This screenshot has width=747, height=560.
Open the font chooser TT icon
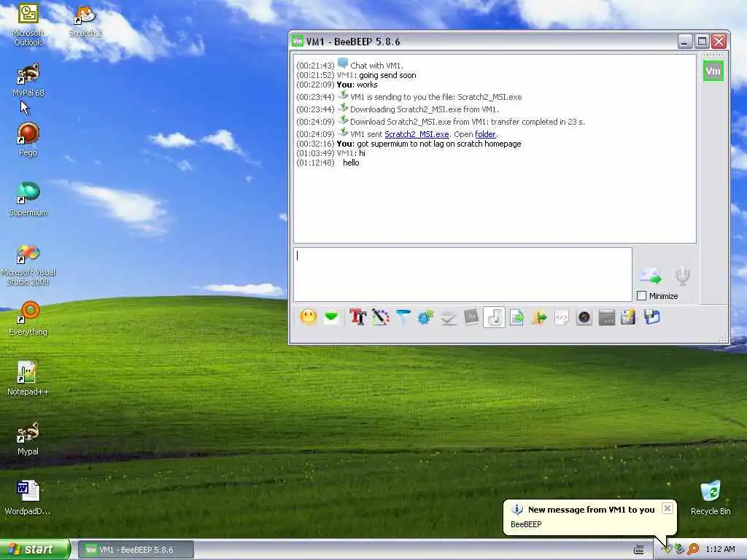tap(357, 316)
